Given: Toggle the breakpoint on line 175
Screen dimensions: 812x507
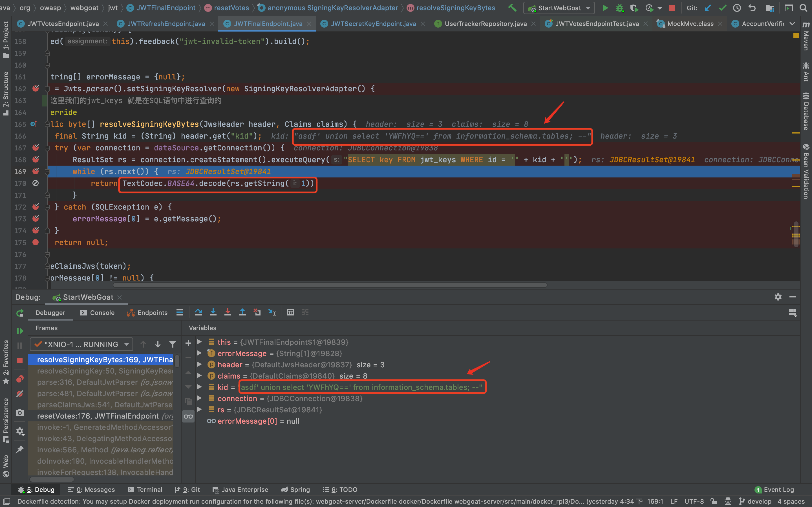Looking at the screenshot, I should click(36, 242).
